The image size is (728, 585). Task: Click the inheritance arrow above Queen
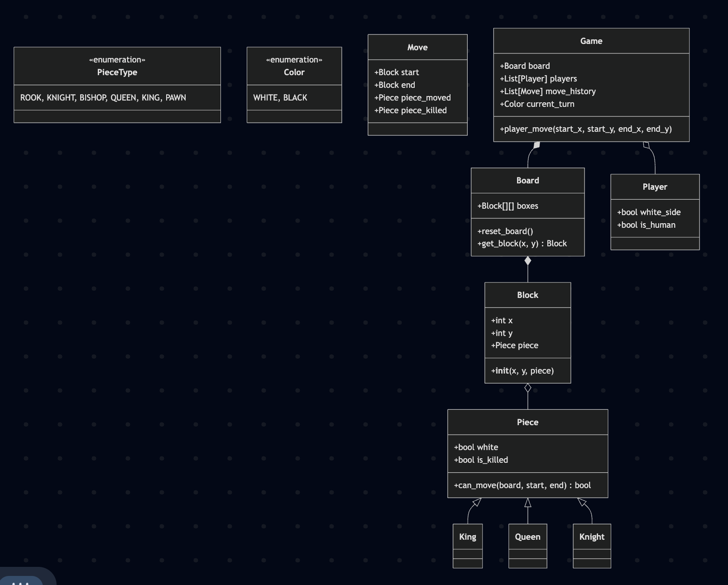click(x=527, y=503)
